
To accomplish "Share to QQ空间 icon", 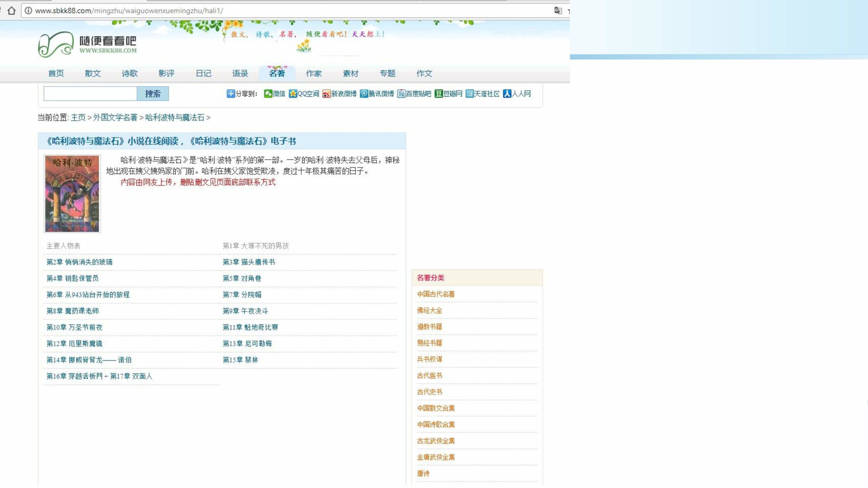I will (293, 94).
